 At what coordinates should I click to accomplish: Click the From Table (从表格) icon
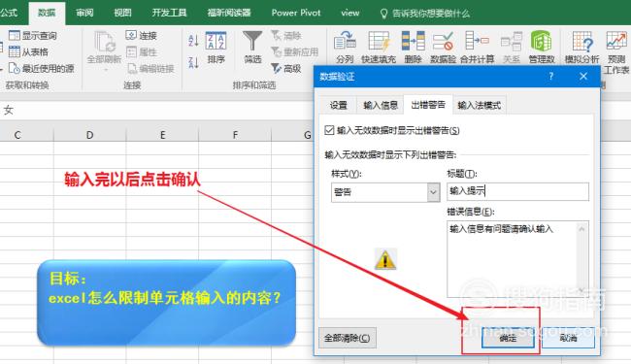(x=15, y=51)
